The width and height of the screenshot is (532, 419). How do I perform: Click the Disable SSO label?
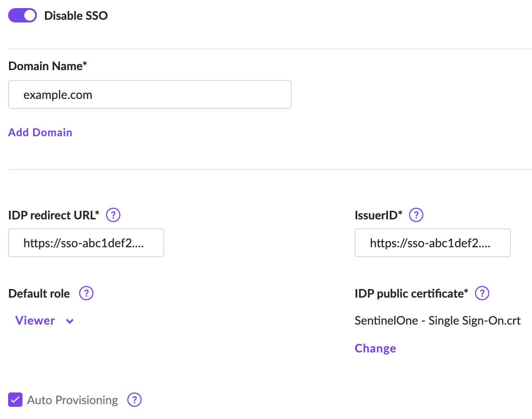[76, 15]
